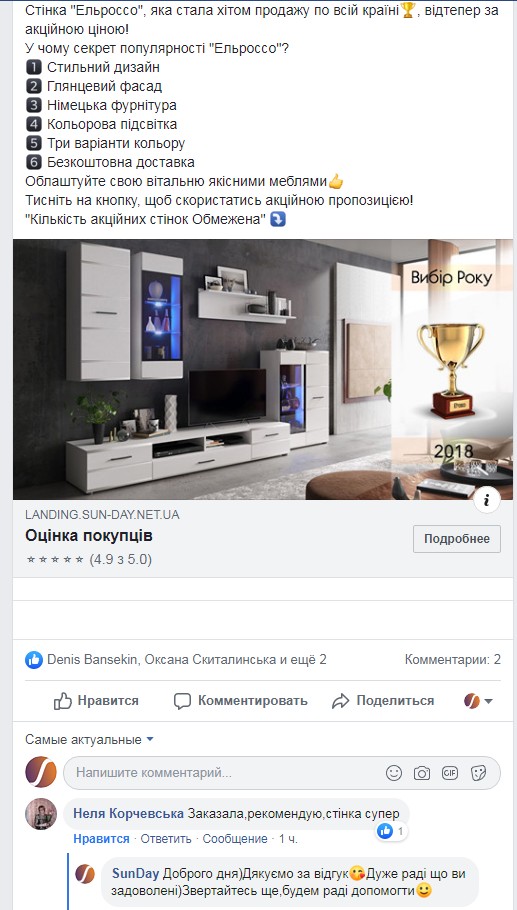Open the page identity selector dropdown next to Поделиться
517x910 pixels.
coord(478,700)
